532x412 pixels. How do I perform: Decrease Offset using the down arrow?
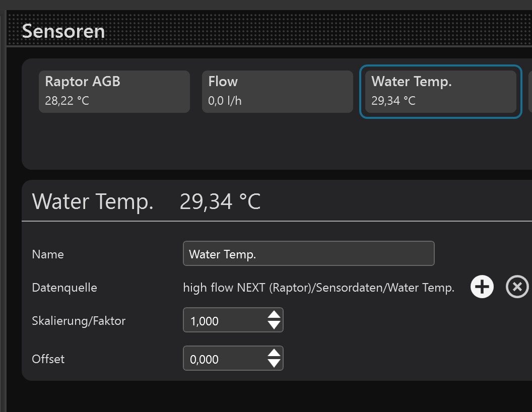tap(274, 363)
